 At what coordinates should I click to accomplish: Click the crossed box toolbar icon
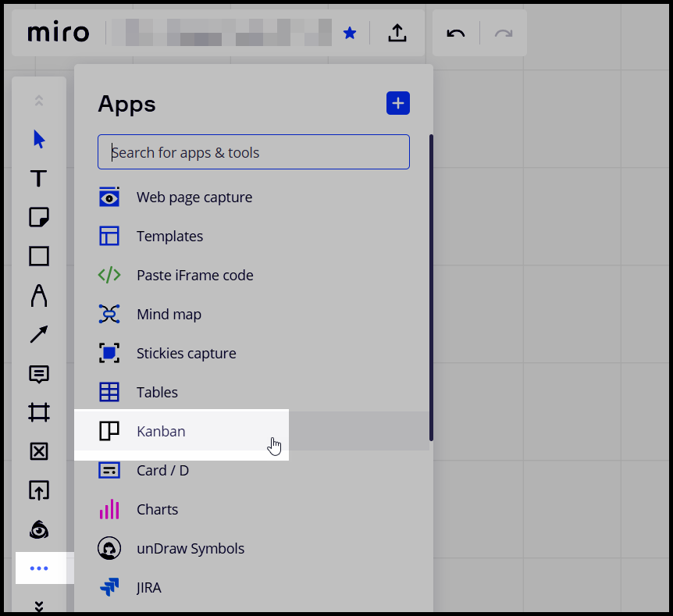pyautogui.click(x=39, y=451)
